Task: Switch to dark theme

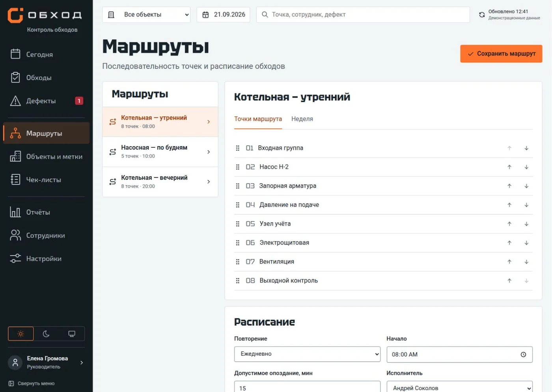Action: coord(46,334)
